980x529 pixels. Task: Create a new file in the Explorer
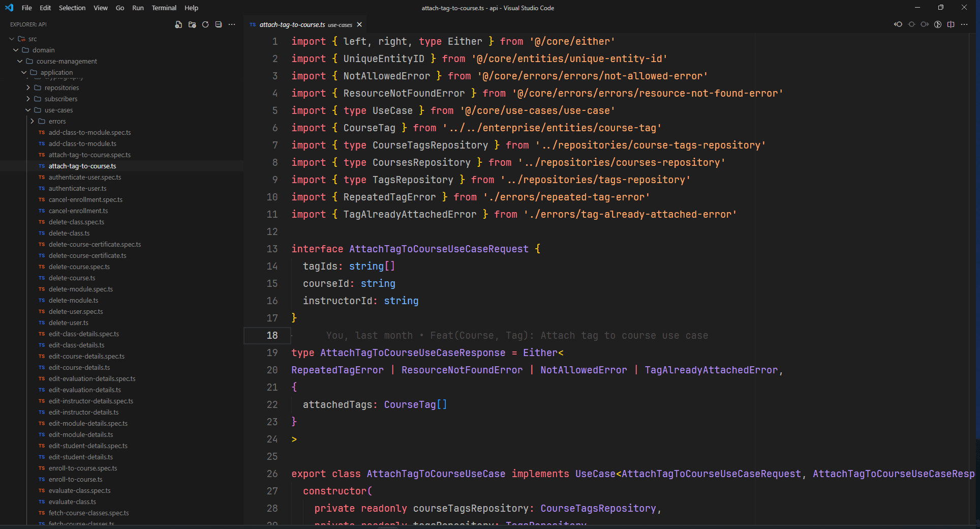click(x=178, y=24)
